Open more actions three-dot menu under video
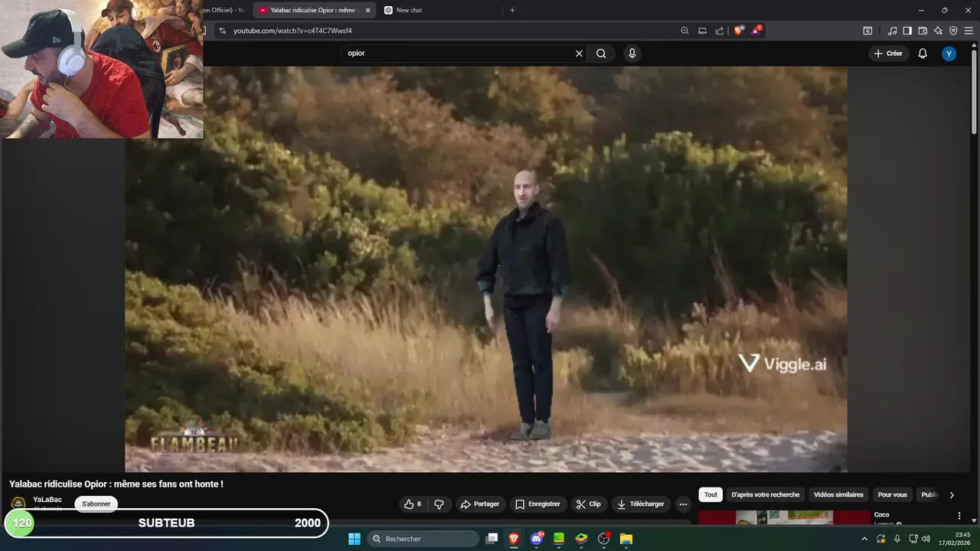This screenshot has width=980, height=551. coord(683,504)
